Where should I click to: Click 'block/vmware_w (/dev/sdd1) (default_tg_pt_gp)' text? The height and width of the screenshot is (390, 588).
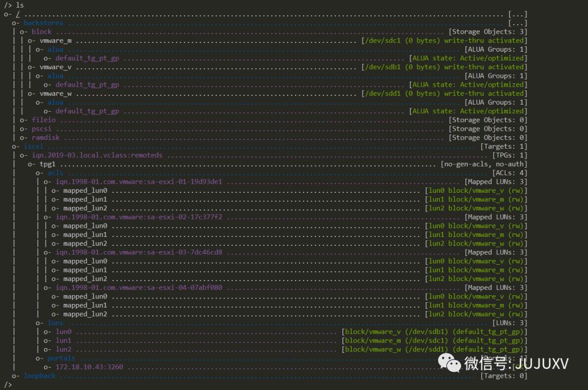point(434,349)
